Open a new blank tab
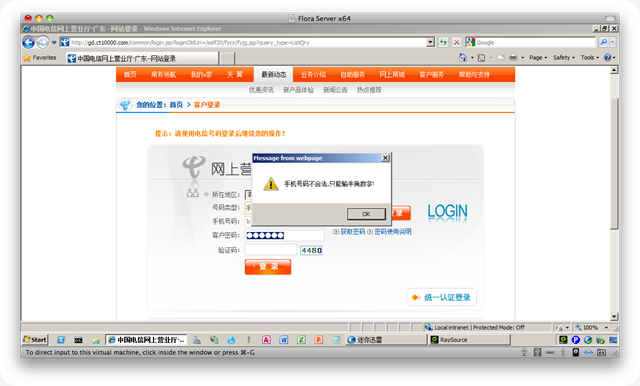Viewport: 640px width, 386px height. pyautogui.click(x=228, y=58)
